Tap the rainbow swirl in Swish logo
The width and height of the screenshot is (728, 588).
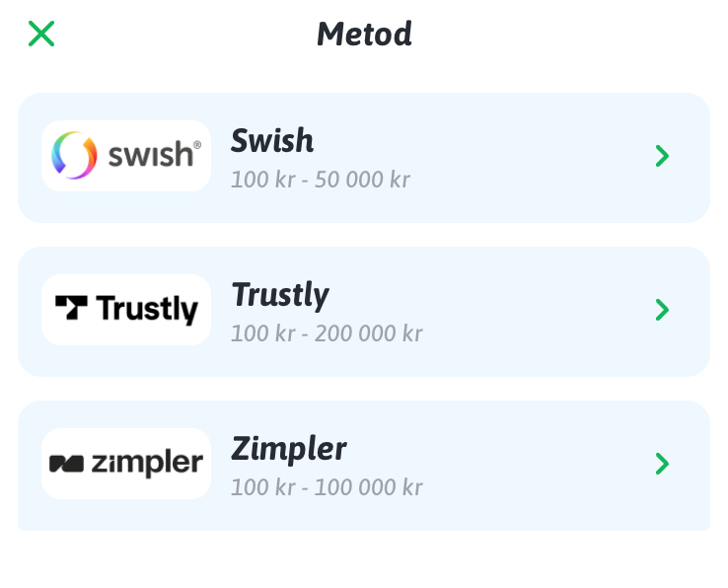click(x=75, y=156)
